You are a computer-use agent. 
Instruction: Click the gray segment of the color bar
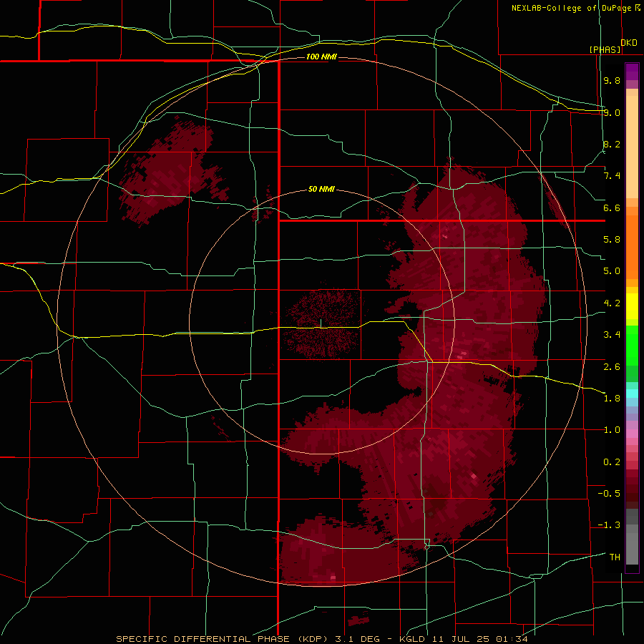[x=632, y=536]
